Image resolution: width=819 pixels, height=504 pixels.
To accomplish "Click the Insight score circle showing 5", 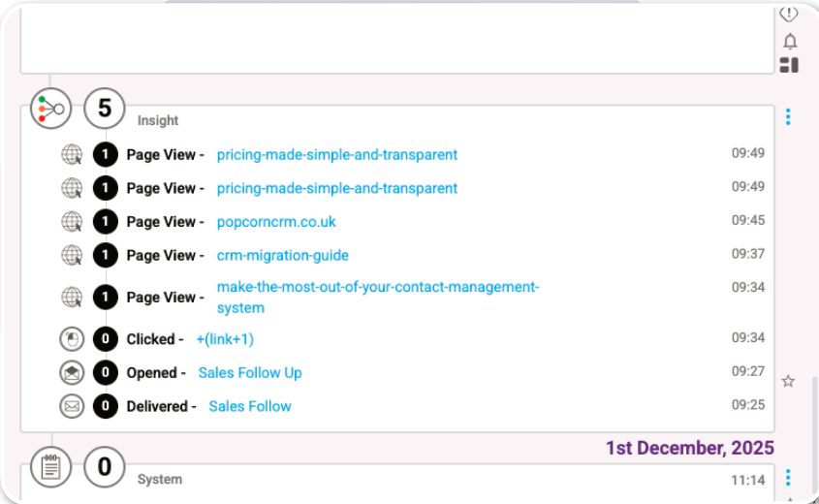I will (x=105, y=109).
